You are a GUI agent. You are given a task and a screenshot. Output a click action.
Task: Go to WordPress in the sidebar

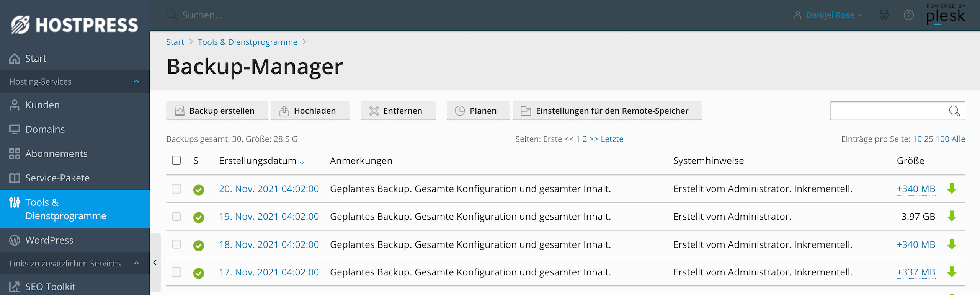click(x=49, y=240)
